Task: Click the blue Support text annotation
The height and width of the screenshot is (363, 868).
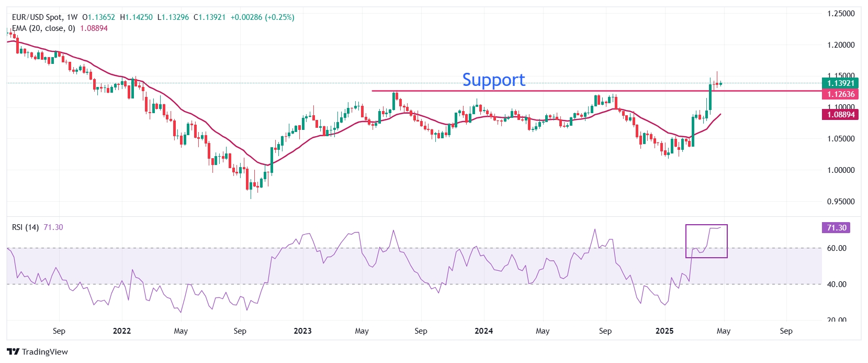Action: pos(493,80)
